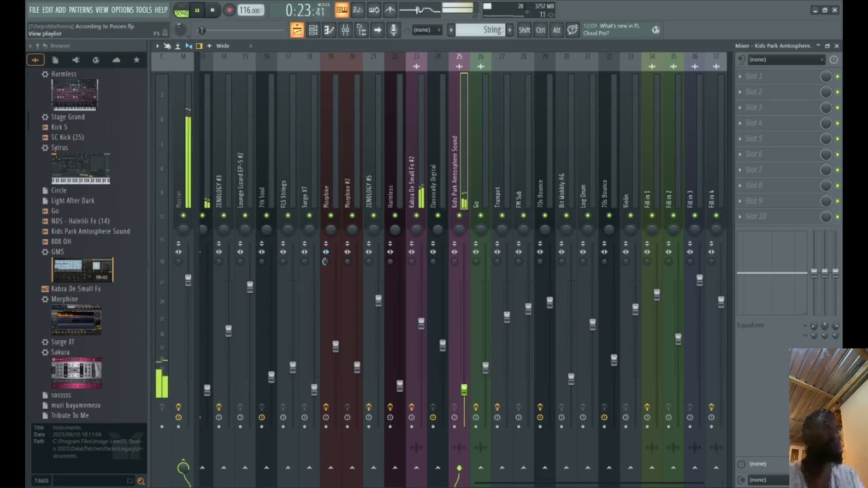The height and width of the screenshot is (488, 868).
Task: Open the OPTIONS menu
Action: pyautogui.click(x=122, y=10)
